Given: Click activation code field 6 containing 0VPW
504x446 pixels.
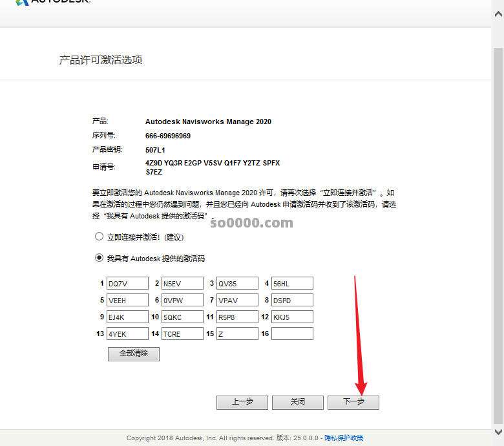Looking at the screenshot, I should pyautogui.click(x=182, y=300).
